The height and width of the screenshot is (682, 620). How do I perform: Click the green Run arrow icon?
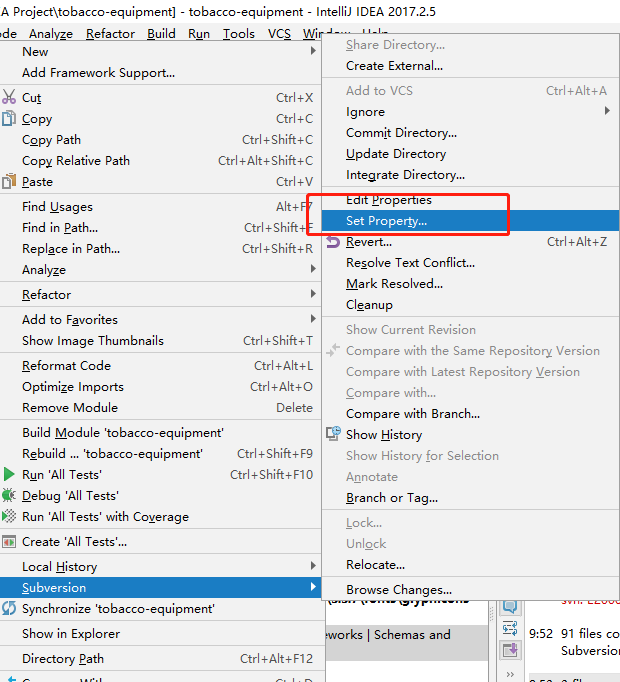click(9, 474)
